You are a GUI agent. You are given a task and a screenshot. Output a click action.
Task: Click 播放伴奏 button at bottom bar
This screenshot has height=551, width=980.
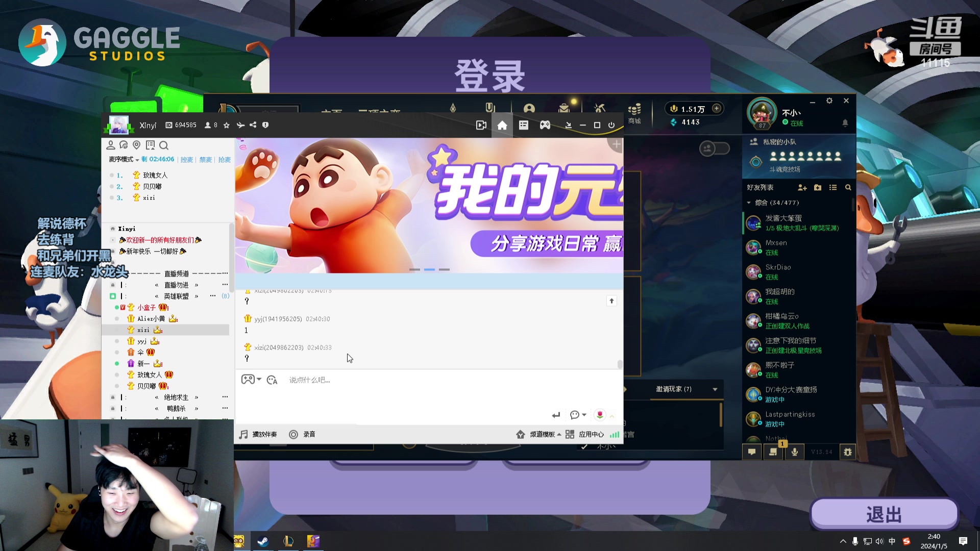[258, 435]
